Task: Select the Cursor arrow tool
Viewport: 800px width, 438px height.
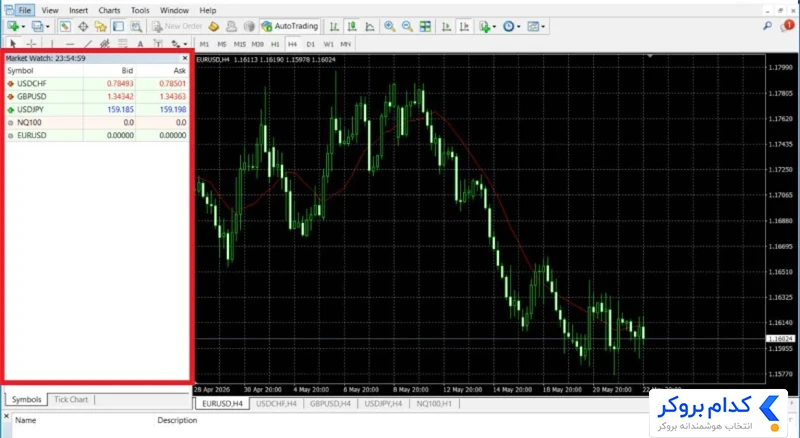Action: pyautogui.click(x=13, y=44)
